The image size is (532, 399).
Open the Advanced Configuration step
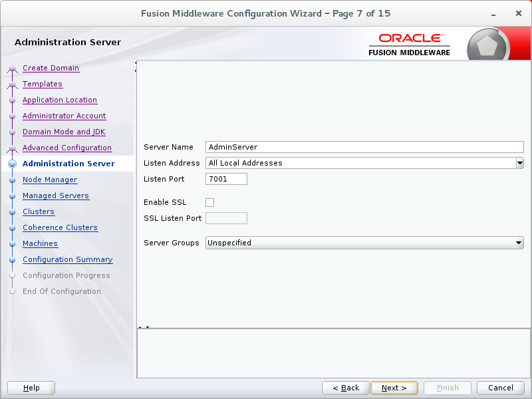[x=67, y=148]
